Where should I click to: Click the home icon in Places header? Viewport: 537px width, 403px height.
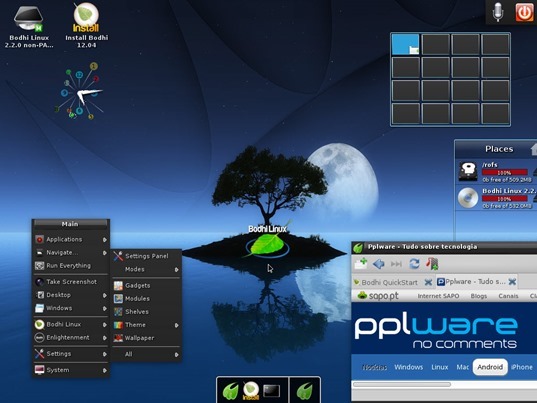(534, 149)
